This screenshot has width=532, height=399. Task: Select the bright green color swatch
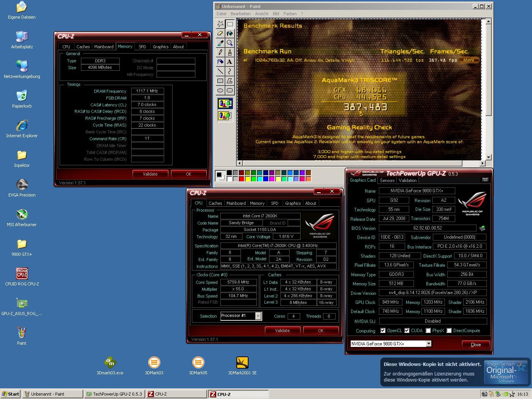click(253, 179)
